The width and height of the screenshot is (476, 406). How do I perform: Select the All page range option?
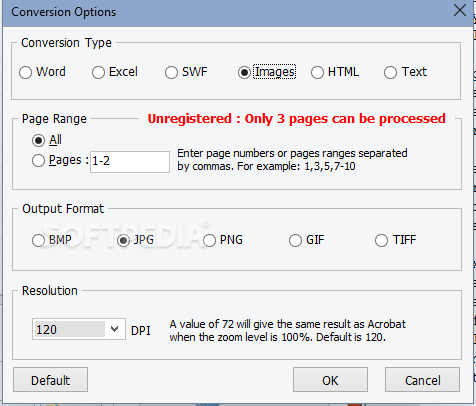pyautogui.click(x=47, y=140)
